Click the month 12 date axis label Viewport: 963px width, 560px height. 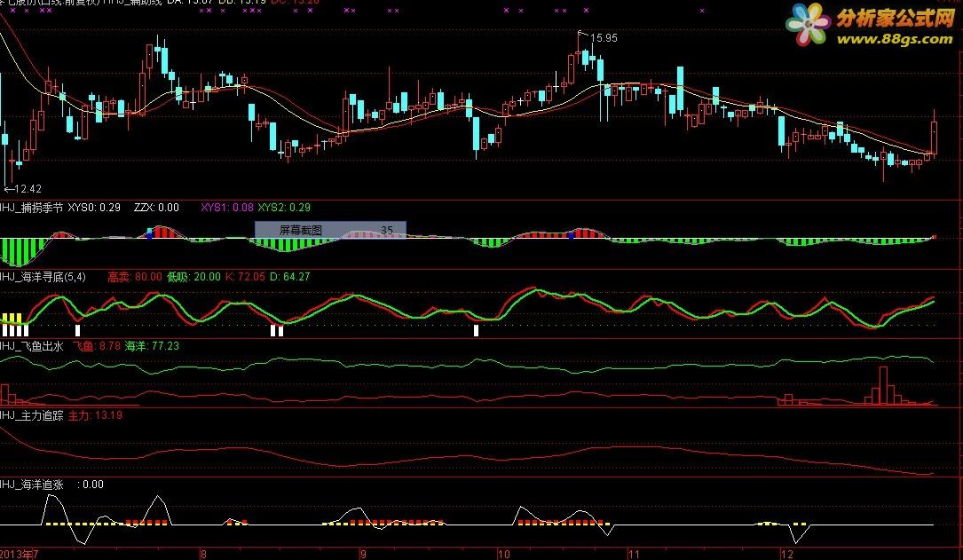787,555
